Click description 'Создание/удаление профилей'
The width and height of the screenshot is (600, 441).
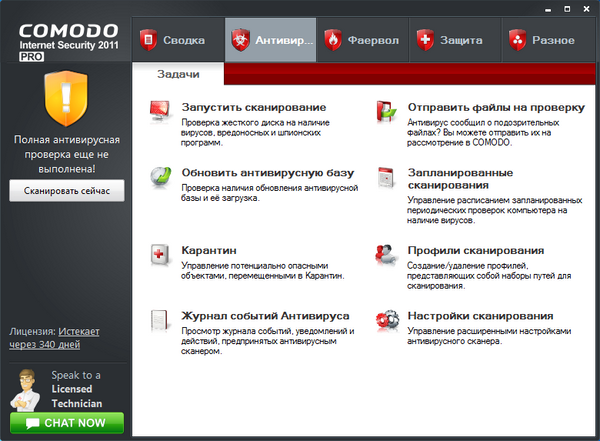tap(489, 276)
